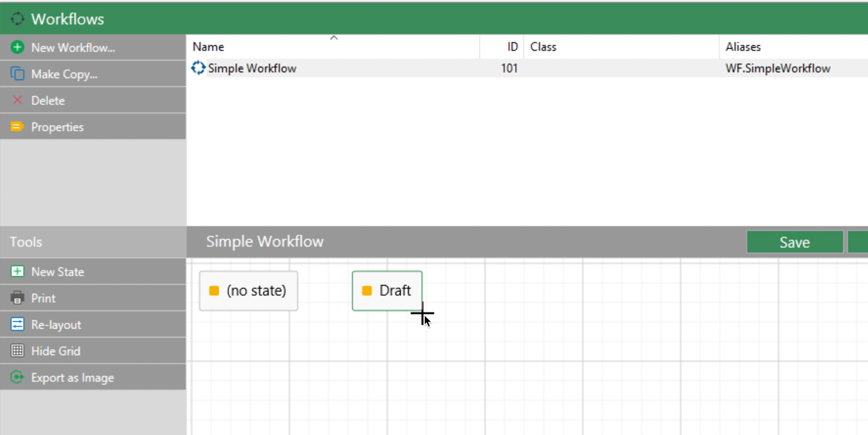
Task: Save the workflow with the Save button
Action: pos(795,242)
